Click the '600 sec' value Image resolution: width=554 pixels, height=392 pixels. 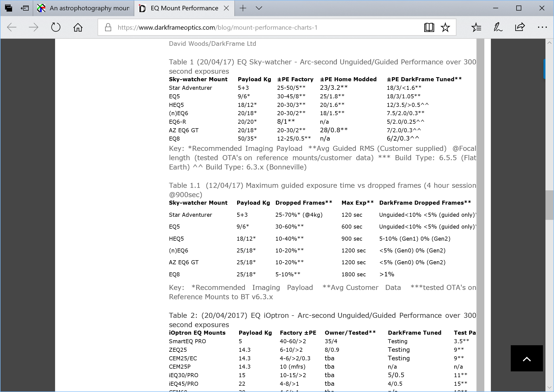click(352, 227)
